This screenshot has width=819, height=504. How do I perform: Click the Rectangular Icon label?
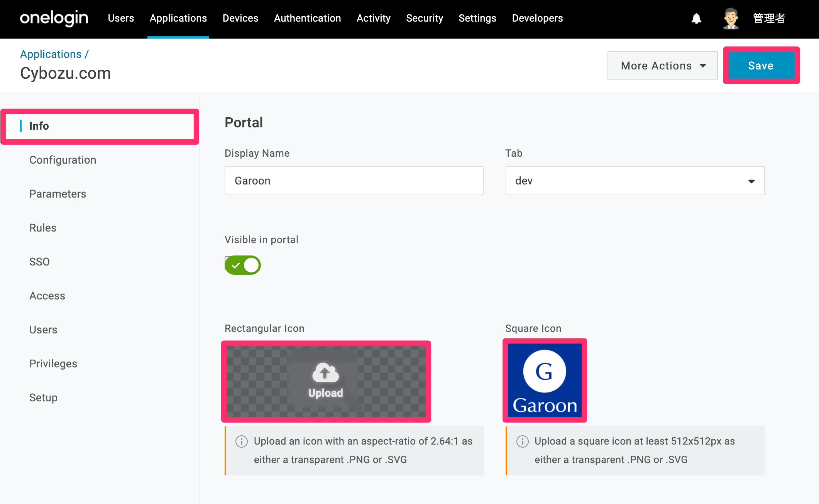pos(264,328)
